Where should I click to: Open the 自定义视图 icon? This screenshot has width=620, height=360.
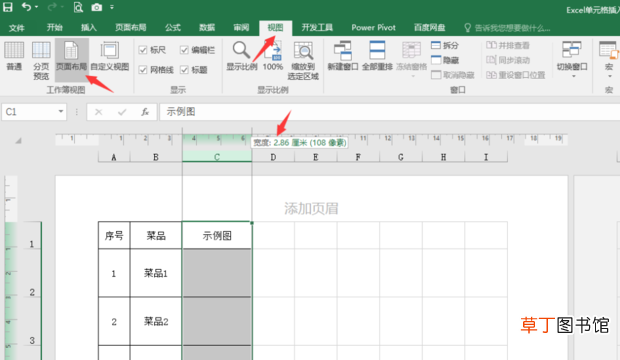110,56
